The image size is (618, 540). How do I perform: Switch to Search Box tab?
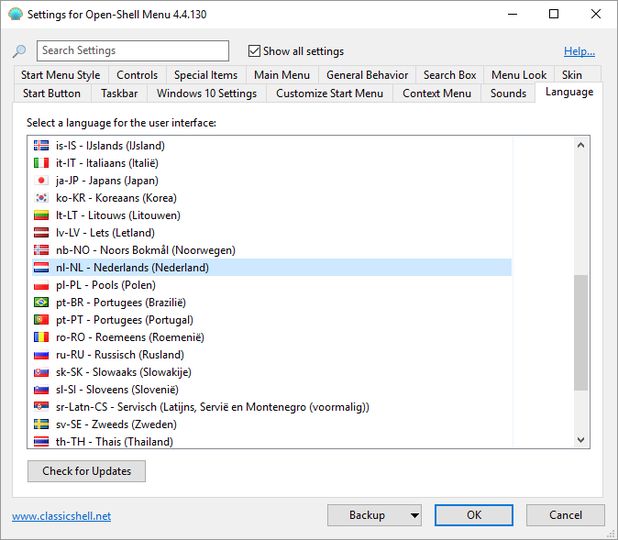(x=450, y=75)
